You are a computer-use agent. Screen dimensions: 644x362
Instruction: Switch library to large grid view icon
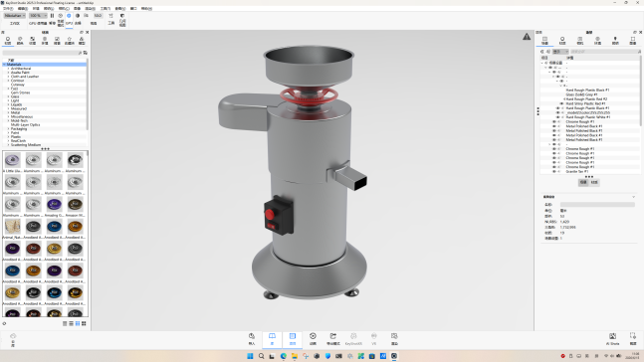84,323
